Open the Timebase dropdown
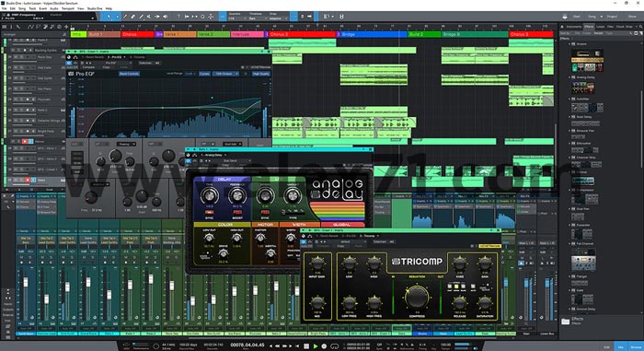644x351 pixels. pos(257,18)
